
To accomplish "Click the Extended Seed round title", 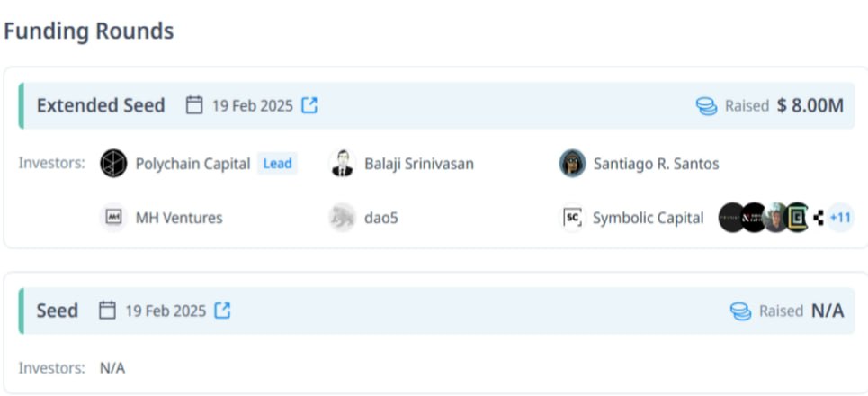I will (x=101, y=105).
